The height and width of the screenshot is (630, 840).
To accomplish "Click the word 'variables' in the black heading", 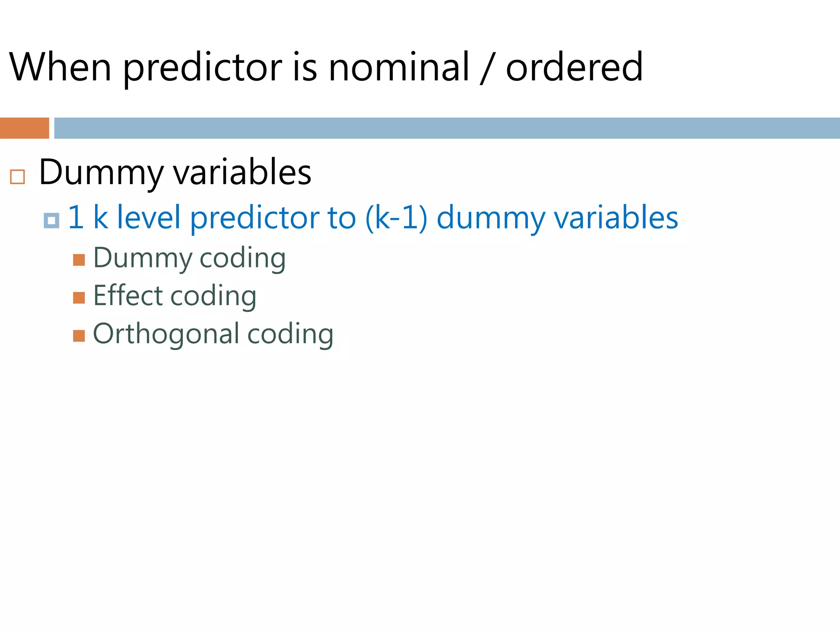I will [242, 172].
